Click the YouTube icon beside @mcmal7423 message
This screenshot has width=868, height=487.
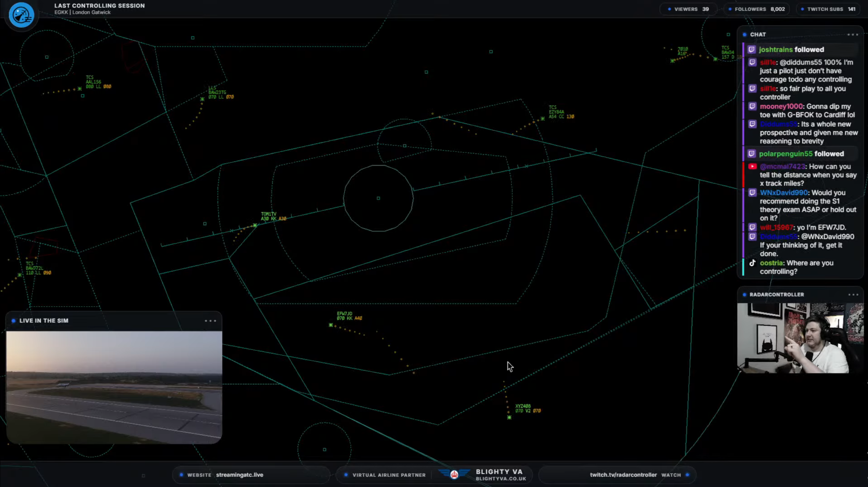752,166
